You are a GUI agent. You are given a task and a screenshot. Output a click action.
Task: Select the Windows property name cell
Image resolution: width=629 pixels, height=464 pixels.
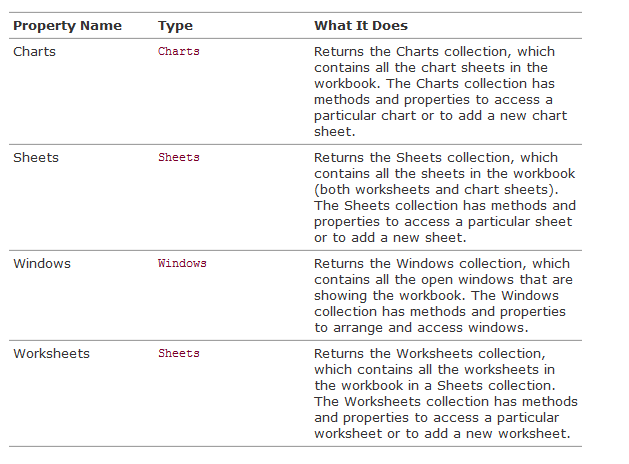(42, 263)
